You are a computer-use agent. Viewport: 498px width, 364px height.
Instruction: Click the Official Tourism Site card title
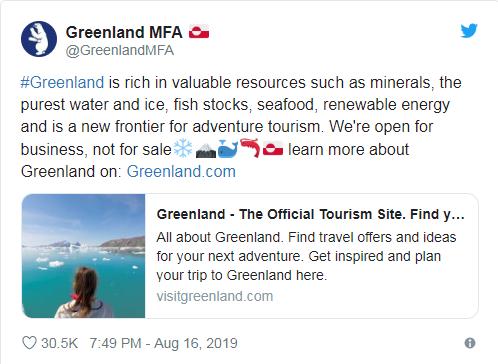310,214
